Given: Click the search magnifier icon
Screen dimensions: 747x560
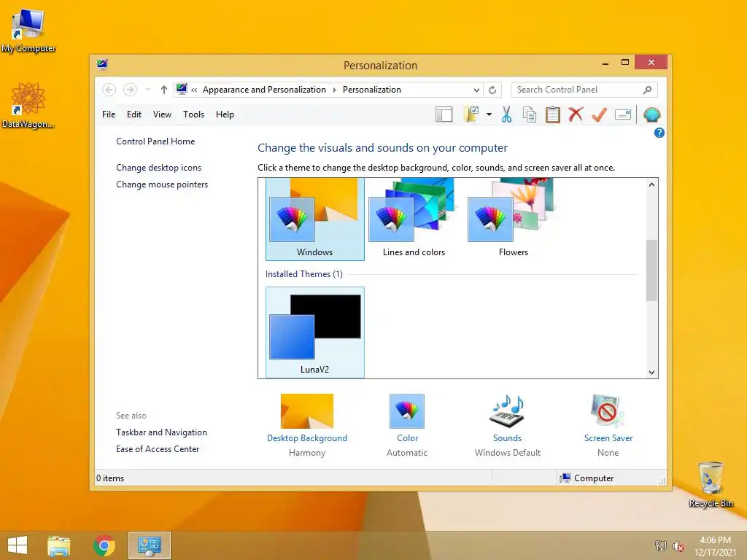Looking at the screenshot, I should [648, 90].
